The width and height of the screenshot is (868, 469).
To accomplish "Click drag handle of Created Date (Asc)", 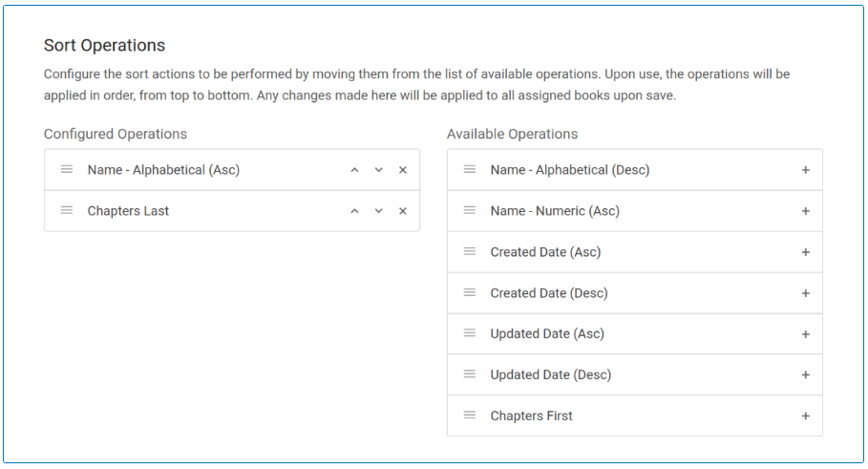I will point(470,251).
